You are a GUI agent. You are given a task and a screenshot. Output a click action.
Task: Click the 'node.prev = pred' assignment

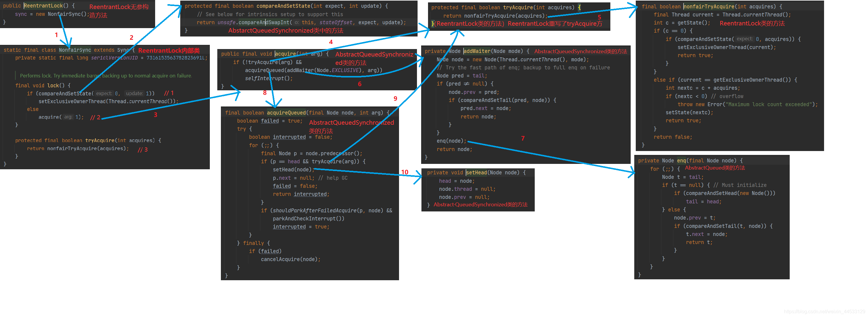pyautogui.click(x=473, y=92)
